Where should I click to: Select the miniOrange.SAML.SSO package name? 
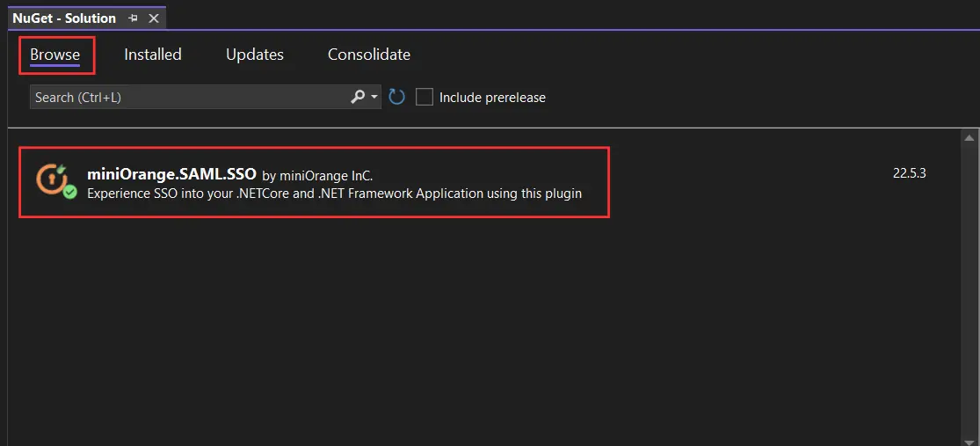[171, 174]
